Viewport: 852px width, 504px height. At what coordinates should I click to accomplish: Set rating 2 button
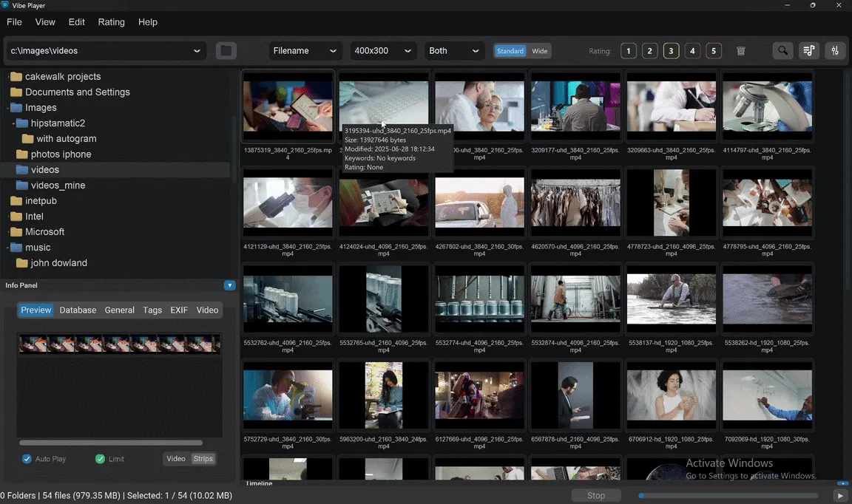[649, 51]
